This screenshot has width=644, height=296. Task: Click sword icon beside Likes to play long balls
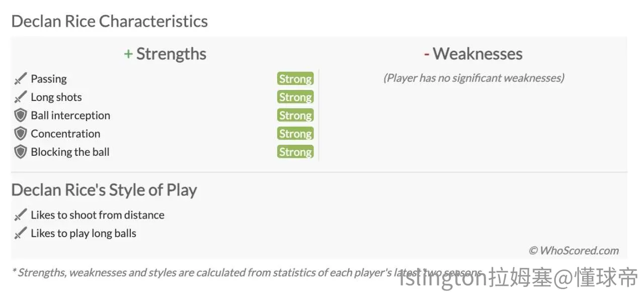pos(20,233)
